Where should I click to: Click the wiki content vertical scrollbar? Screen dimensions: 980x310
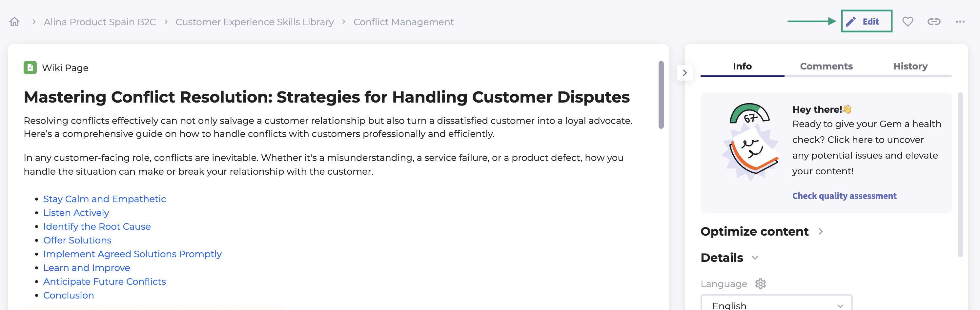coord(661,95)
